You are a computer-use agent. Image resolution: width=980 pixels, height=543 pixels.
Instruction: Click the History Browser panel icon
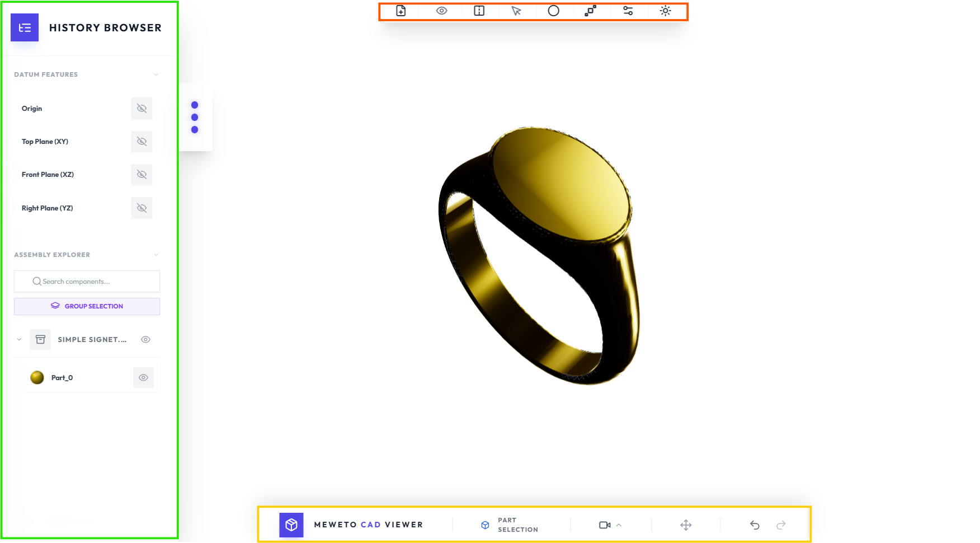pyautogui.click(x=25, y=27)
